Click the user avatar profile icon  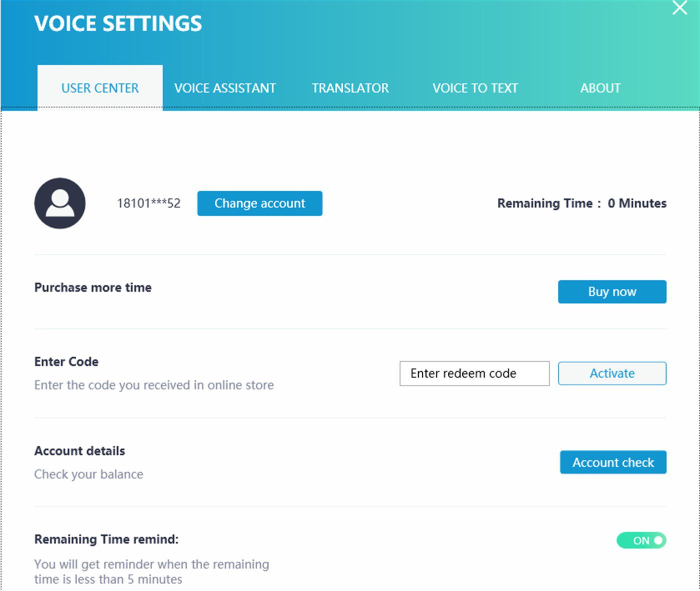(x=60, y=203)
